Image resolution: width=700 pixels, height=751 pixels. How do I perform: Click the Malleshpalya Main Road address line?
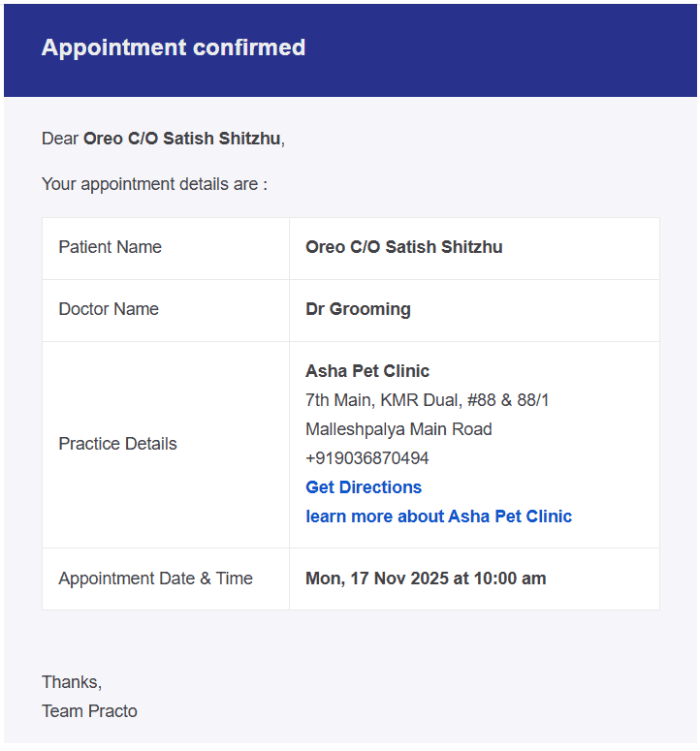pyautogui.click(x=398, y=429)
